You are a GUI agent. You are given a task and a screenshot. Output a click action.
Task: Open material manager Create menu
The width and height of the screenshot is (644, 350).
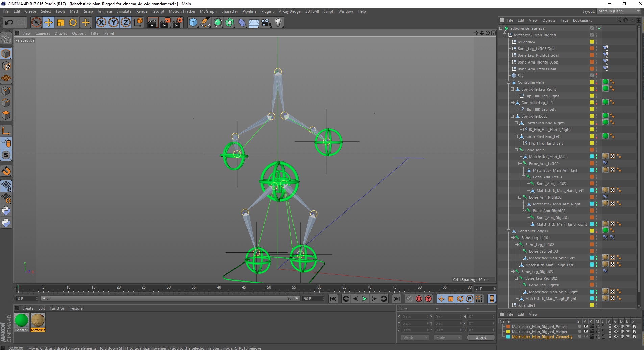pos(28,308)
